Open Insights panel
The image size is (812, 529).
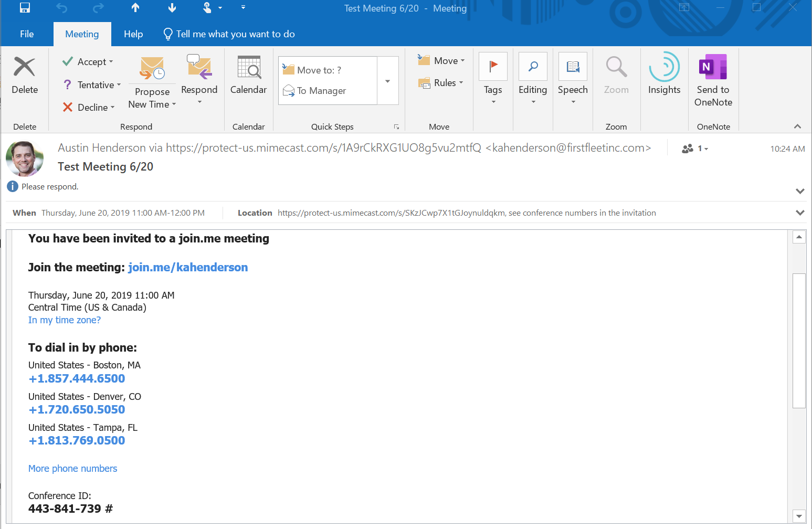[664, 73]
